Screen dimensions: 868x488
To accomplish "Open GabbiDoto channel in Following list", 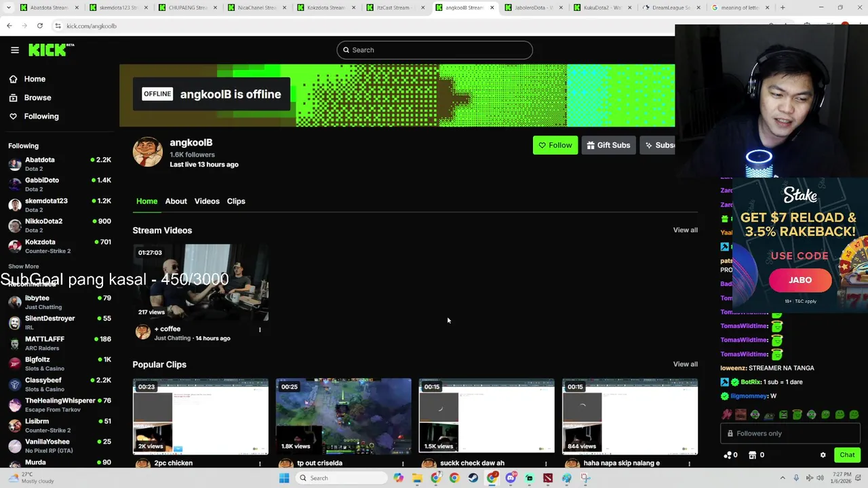I will click(60, 184).
